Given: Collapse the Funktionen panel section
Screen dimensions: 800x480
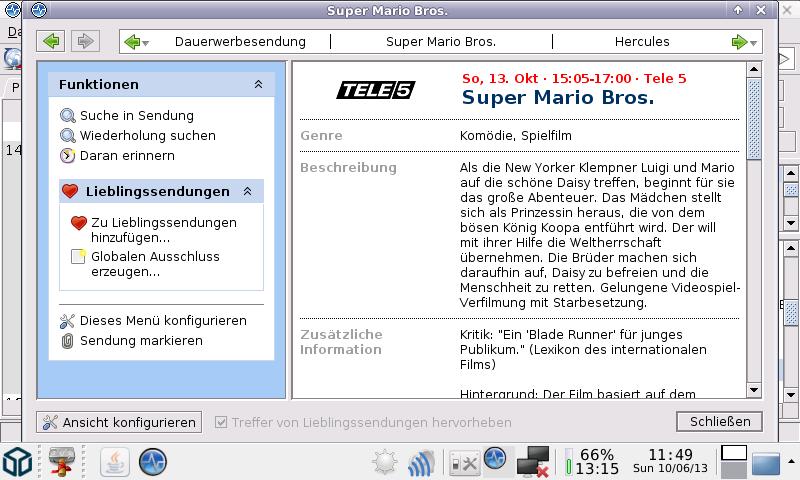Looking at the screenshot, I should coord(258,85).
